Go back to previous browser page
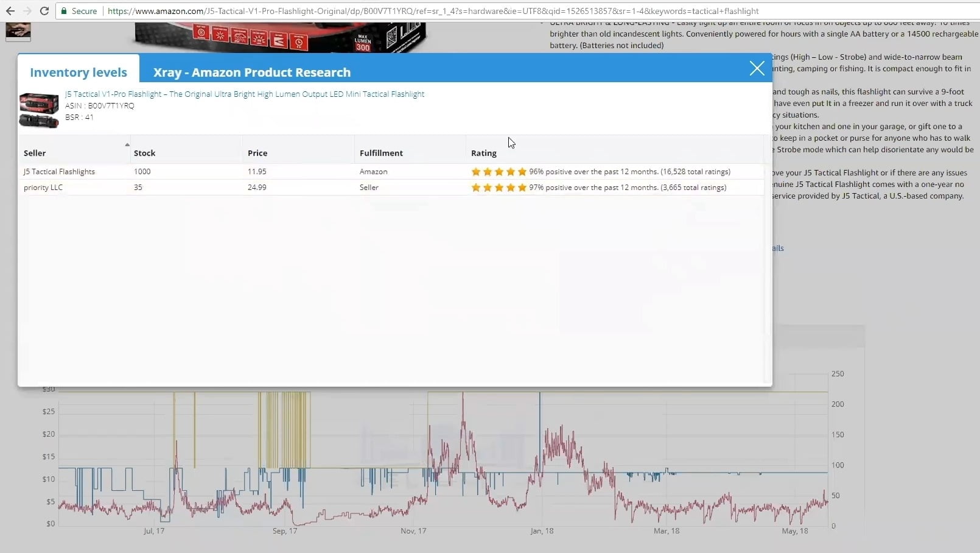 [x=10, y=11]
